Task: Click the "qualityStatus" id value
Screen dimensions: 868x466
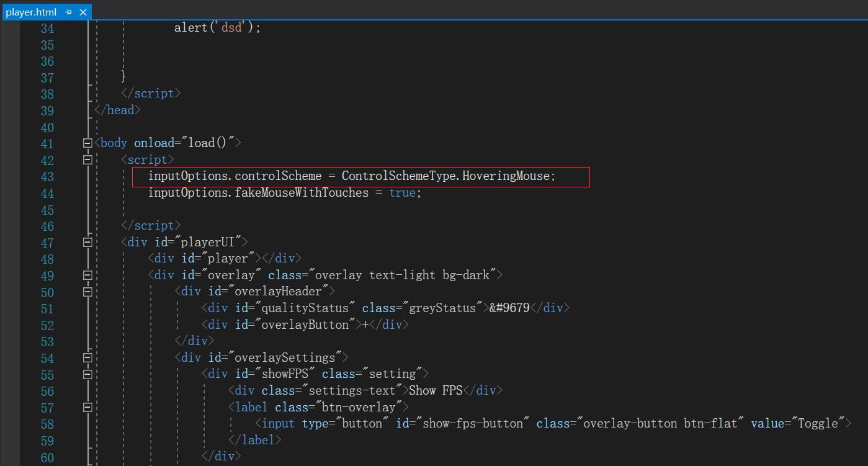Action: point(306,308)
